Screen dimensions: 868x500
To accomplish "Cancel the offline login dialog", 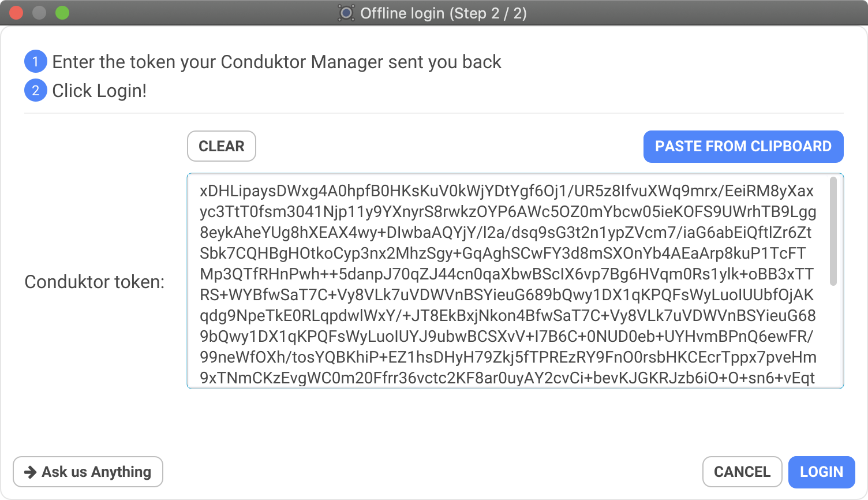I will [x=742, y=472].
